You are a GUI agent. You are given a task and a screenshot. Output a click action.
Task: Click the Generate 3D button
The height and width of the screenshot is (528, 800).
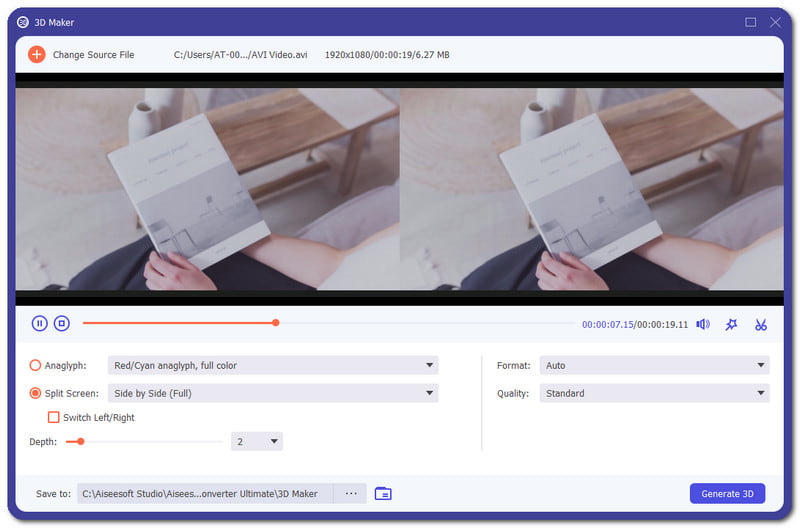(727, 493)
